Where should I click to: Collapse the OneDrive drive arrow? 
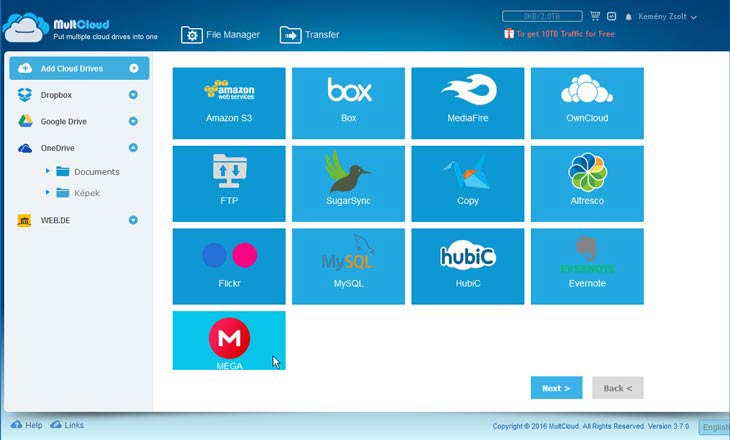[133, 148]
